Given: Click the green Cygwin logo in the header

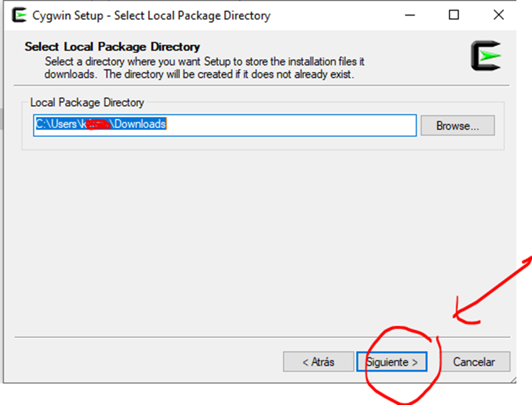Looking at the screenshot, I should 486,56.
